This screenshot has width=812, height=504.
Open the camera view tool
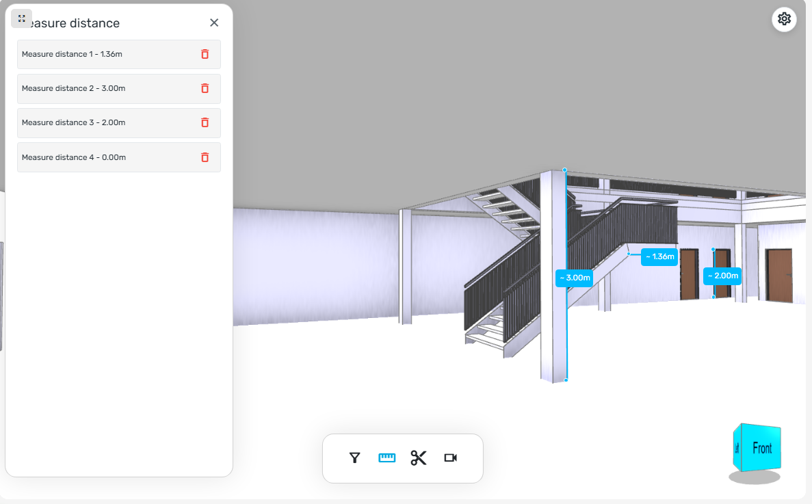[451, 458]
